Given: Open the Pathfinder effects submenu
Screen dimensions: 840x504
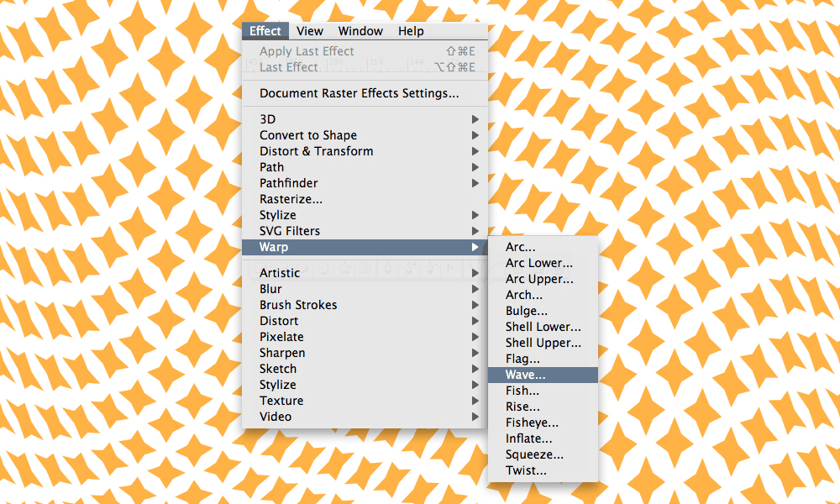Looking at the screenshot, I should [288, 183].
